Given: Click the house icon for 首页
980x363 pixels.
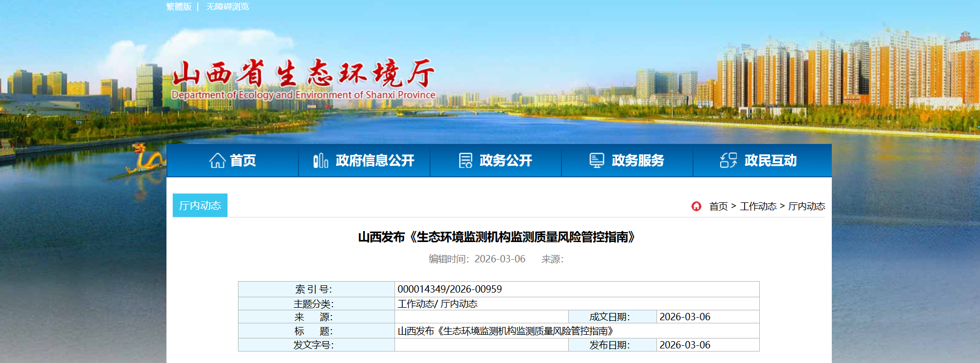Looking at the screenshot, I should pyautogui.click(x=217, y=161).
